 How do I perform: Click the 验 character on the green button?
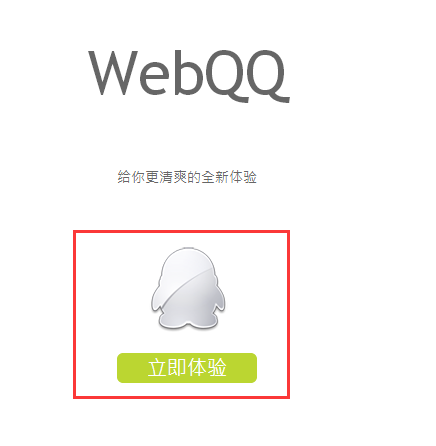coord(217,368)
